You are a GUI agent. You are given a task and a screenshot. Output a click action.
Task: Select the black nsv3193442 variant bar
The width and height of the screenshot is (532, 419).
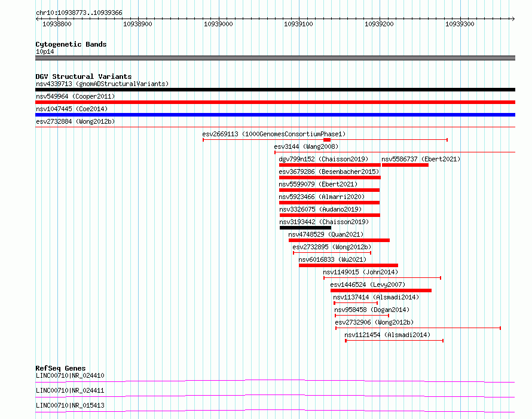tap(305, 228)
